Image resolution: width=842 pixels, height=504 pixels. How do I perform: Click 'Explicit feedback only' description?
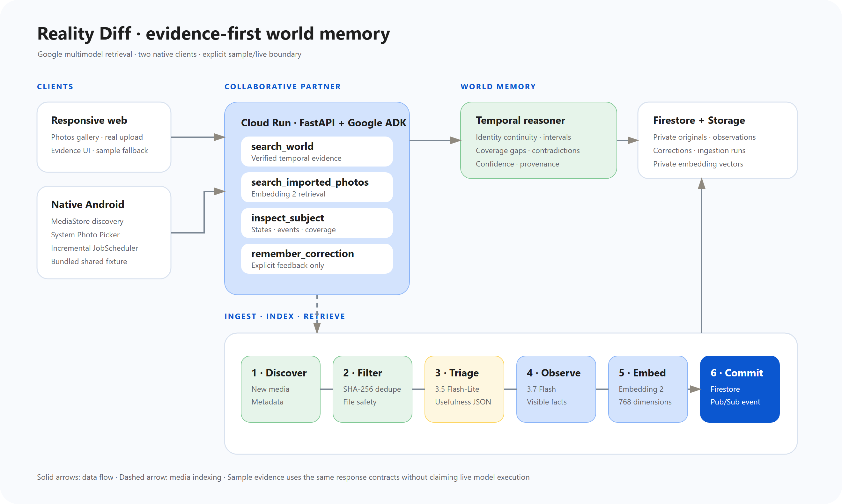point(288,266)
